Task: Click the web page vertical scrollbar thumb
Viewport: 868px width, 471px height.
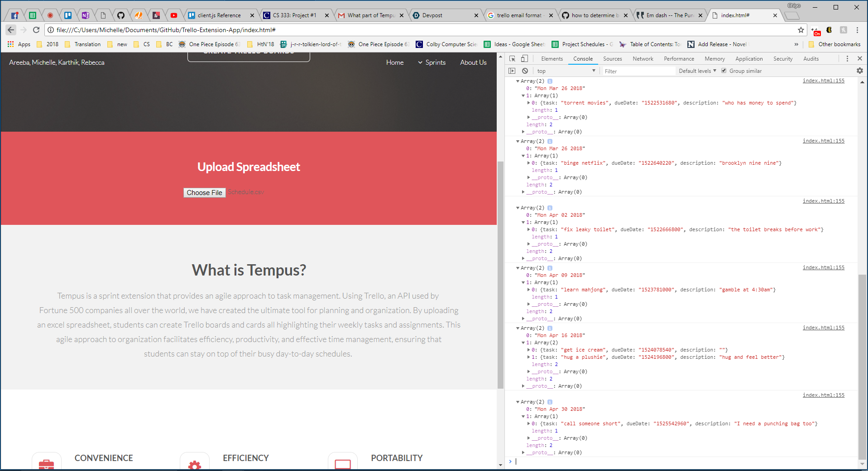Action: coord(500,275)
